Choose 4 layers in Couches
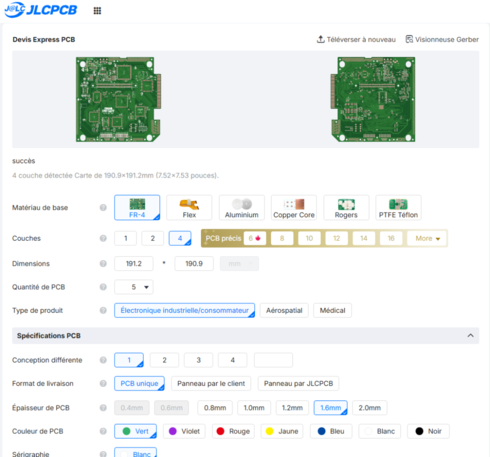The height and width of the screenshot is (457, 490). [x=180, y=238]
